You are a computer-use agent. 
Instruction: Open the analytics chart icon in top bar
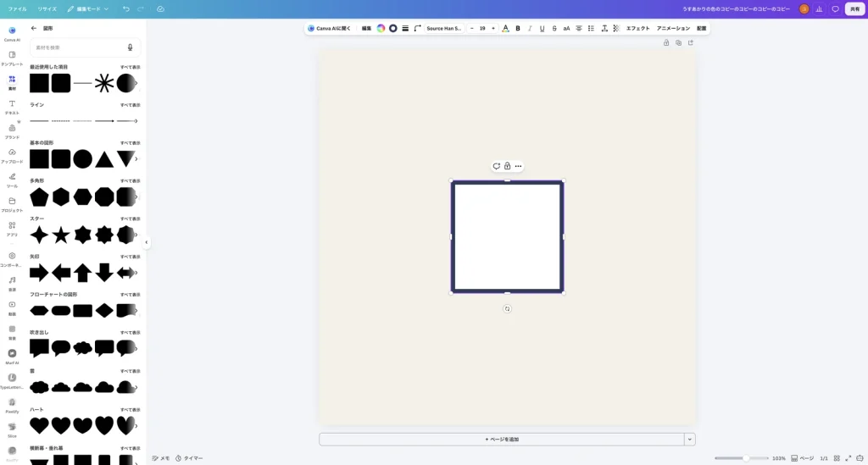coord(820,8)
